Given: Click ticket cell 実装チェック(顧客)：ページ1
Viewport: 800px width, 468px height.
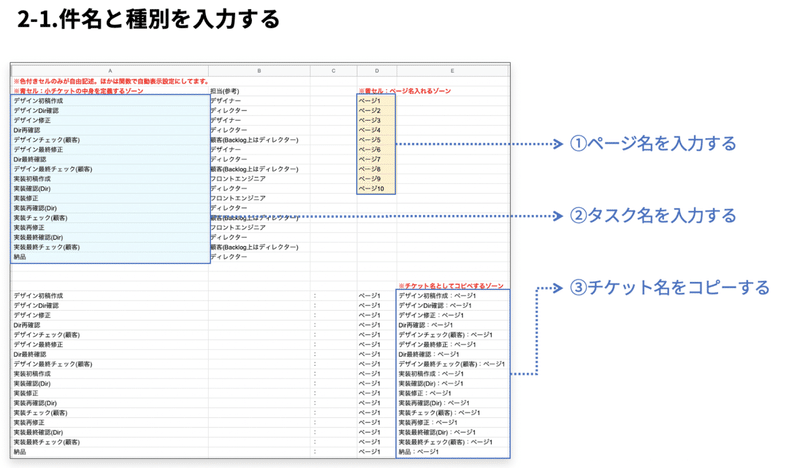Looking at the screenshot, I should [x=453, y=412].
